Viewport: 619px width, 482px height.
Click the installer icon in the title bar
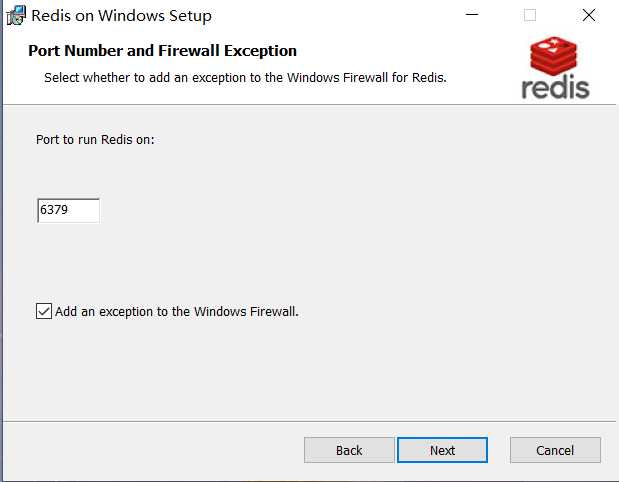click(16, 15)
